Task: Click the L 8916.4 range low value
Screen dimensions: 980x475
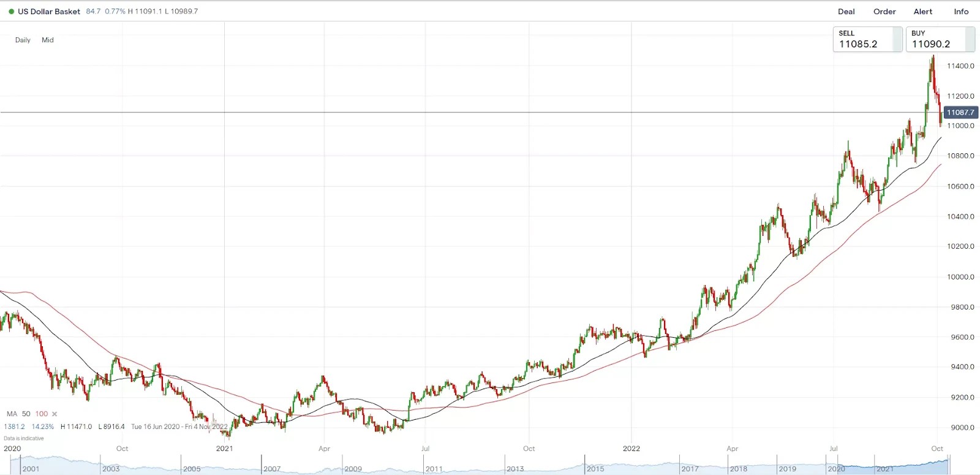Action: tap(111, 427)
